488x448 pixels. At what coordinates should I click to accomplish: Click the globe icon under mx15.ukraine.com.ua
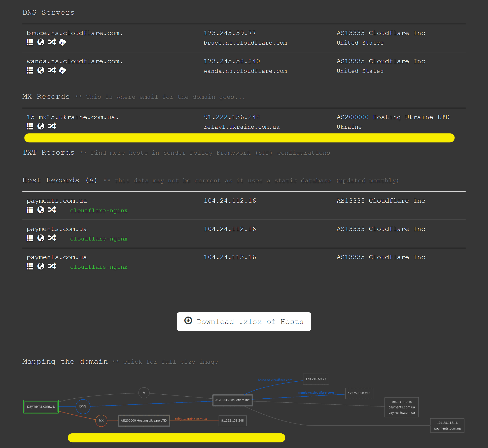point(41,126)
